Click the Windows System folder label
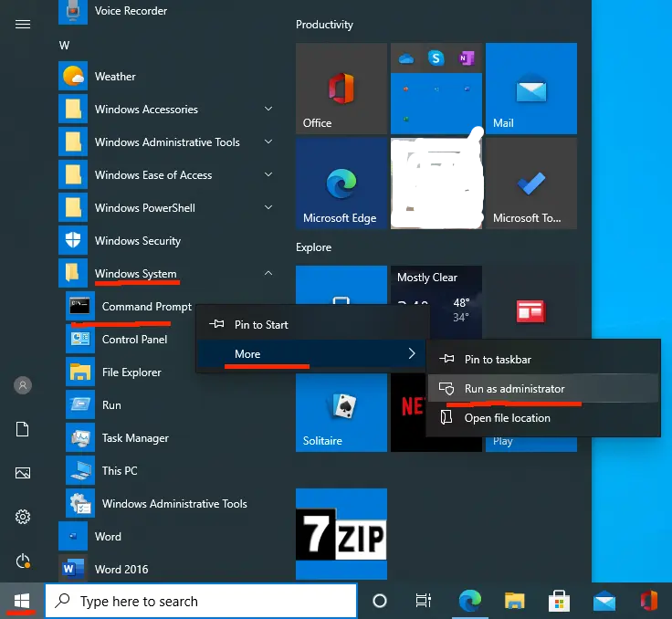The height and width of the screenshot is (619, 672). [x=135, y=274]
